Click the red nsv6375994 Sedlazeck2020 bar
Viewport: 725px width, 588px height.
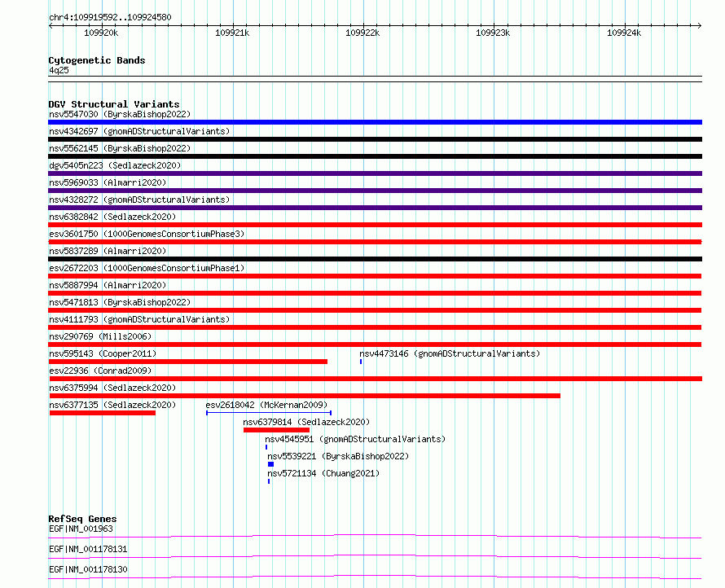[305, 396]
